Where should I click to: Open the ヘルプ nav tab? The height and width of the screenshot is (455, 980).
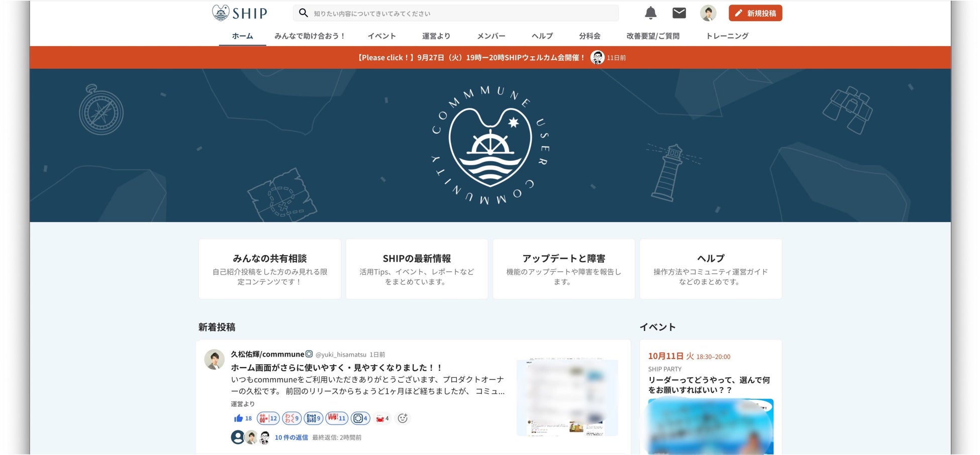542,36
